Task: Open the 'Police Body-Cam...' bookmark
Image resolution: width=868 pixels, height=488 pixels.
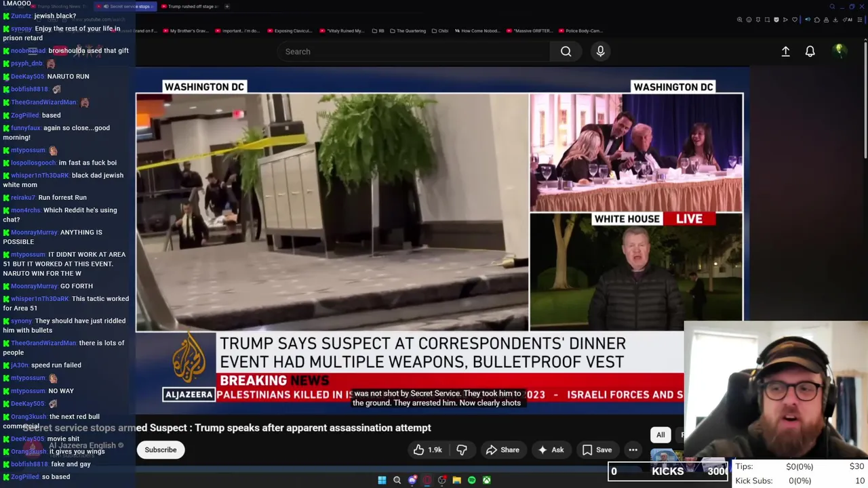Action: click(x=582, y=30)
